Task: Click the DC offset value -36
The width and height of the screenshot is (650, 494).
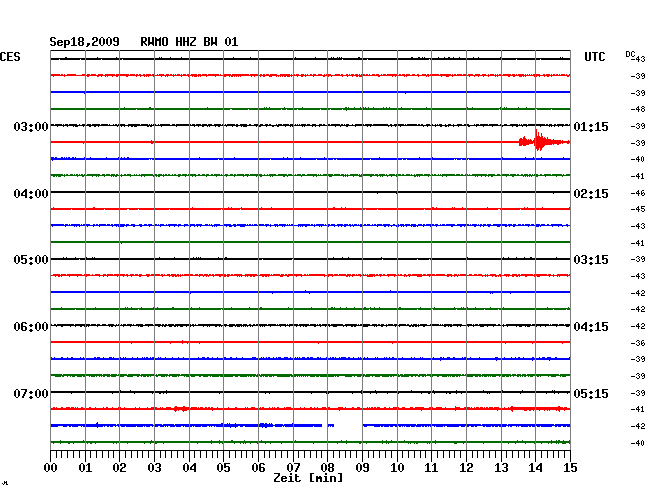Action: (x=638, y=343)
